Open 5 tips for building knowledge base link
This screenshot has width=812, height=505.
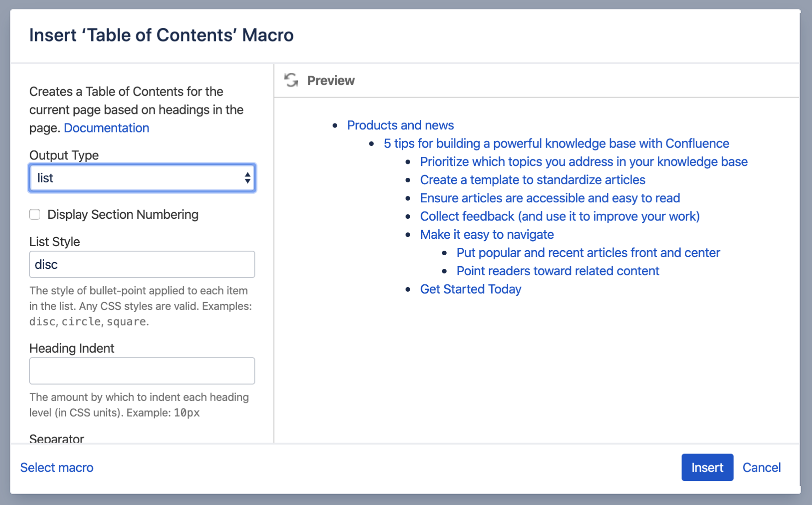coord(556,144)
